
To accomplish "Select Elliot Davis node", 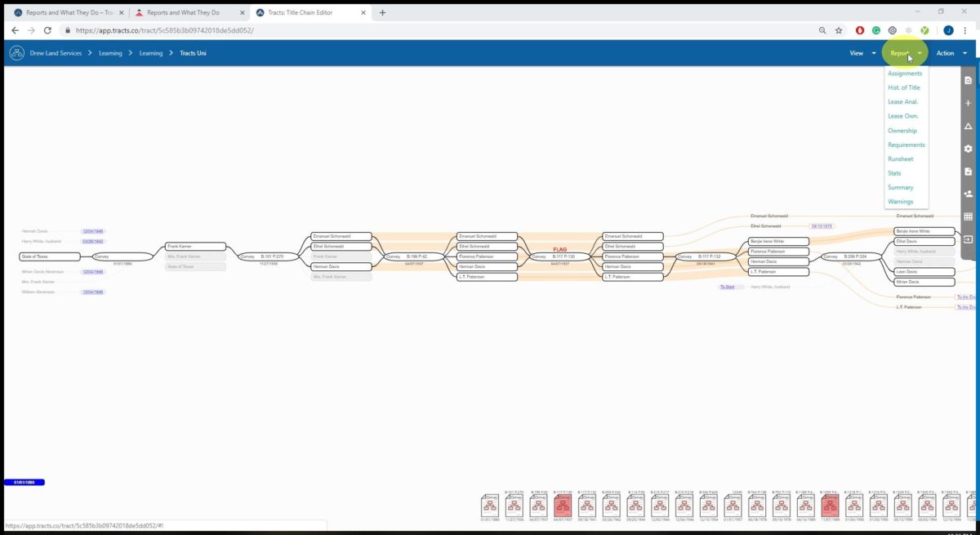I will (924, 242).
